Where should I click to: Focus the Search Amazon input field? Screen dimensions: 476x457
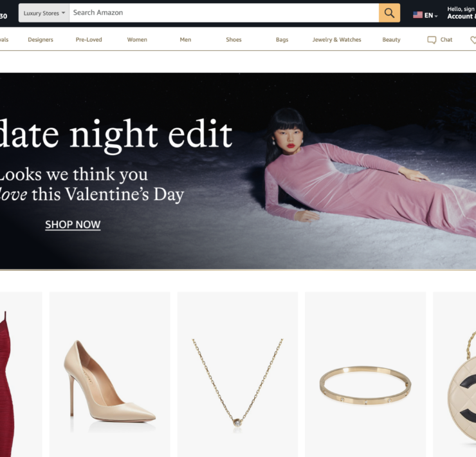pyautogui.click(x=224, y=13)
